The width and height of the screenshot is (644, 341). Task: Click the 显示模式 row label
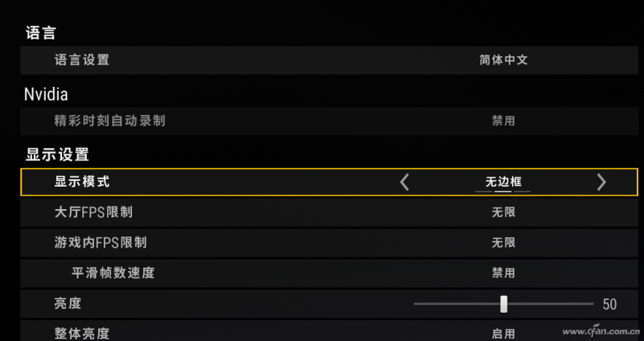point(82,183)
